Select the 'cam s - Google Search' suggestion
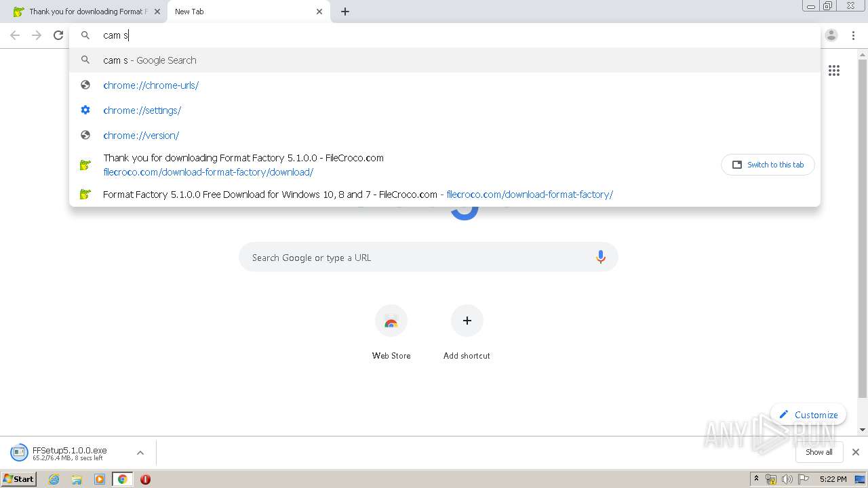Image resolution: width=868 pixels, height=488 pixels. coord(445,60)
